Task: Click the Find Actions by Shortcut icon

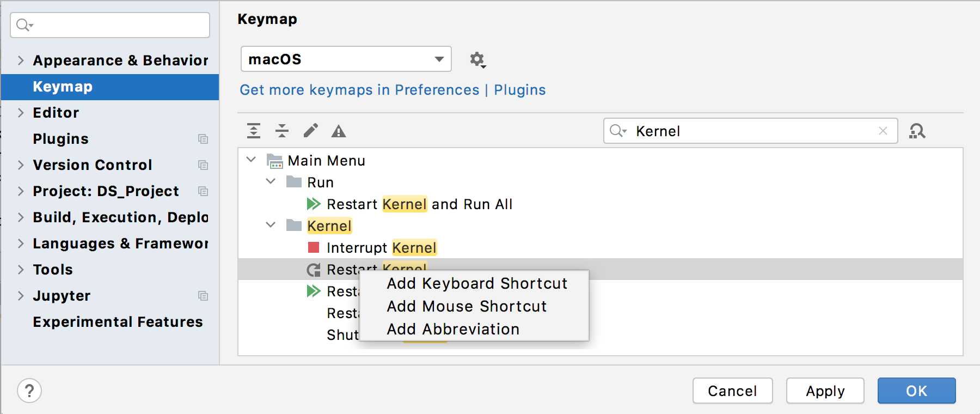Action: pos(917,131)
